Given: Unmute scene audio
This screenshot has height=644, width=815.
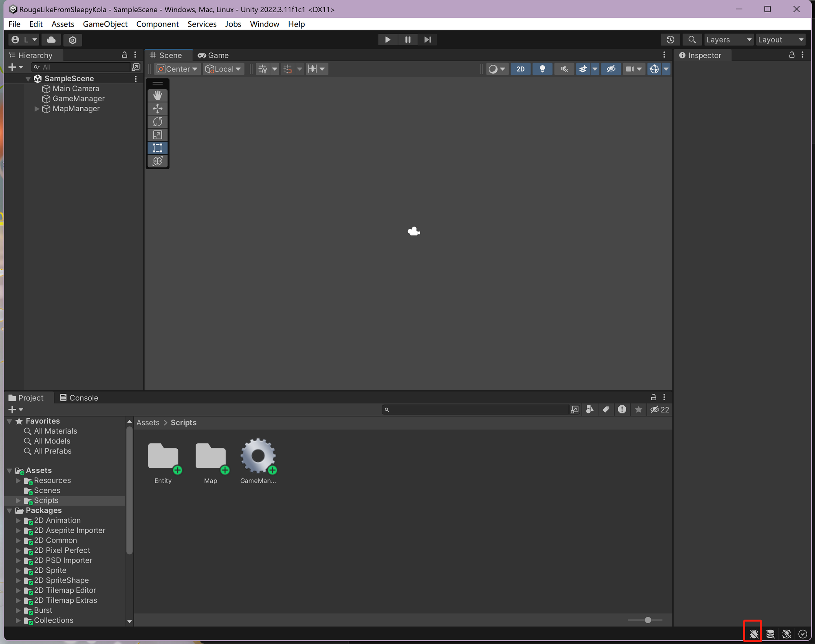Looking at the screenshot, I should click(x=564, y=68).
